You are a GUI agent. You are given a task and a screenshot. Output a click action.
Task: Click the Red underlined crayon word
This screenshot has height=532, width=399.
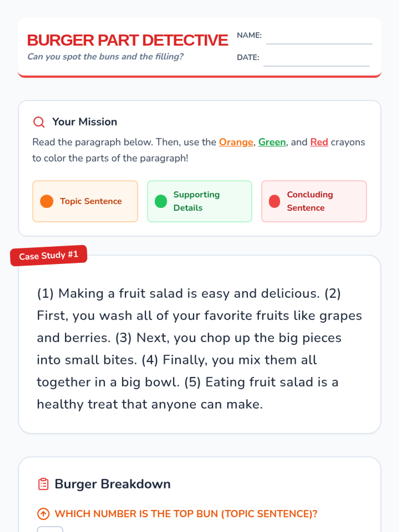coord(319,142)
